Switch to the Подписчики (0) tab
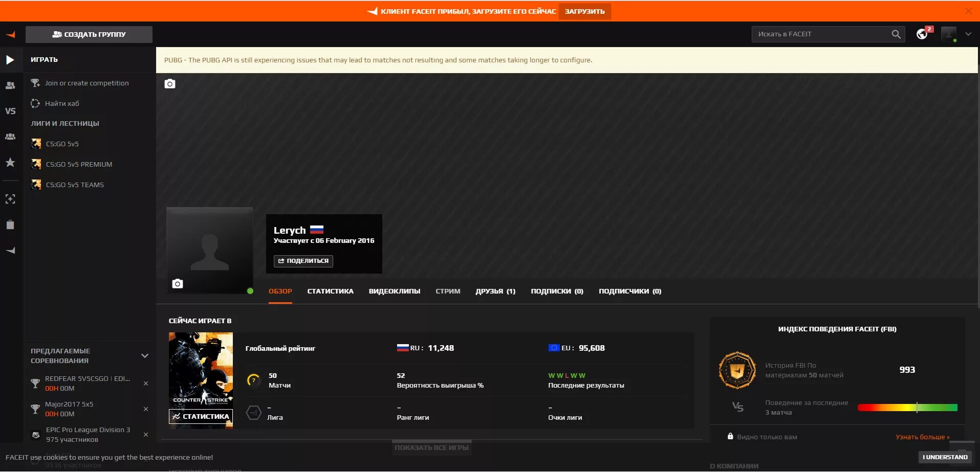 click(630, 291)
